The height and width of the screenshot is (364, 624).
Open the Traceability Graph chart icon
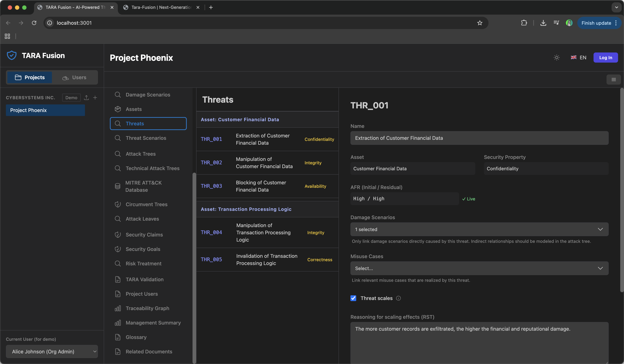(x=118, y=308)
